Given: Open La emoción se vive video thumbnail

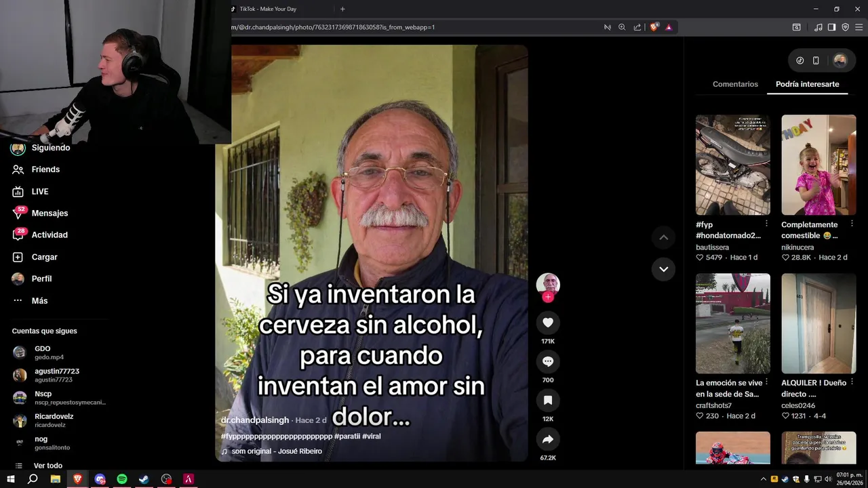Looking at the screenshot, I should [x=732, y=323].
